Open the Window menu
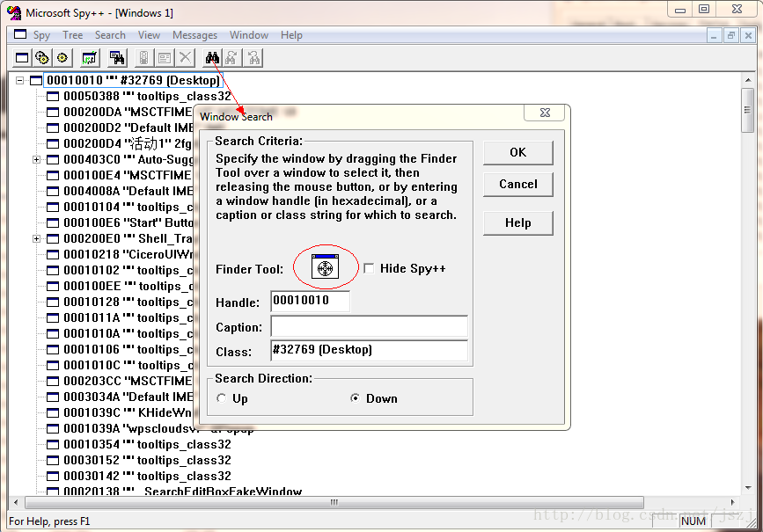763x532 pixels. click(249, 35)
